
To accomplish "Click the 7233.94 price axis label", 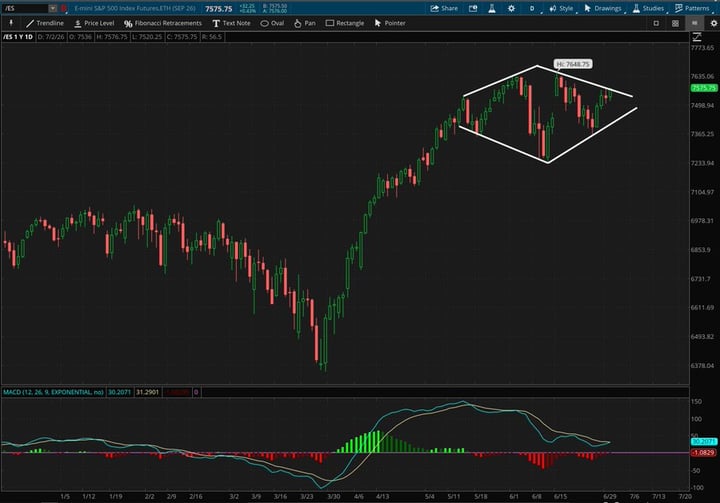I will 703,163.
